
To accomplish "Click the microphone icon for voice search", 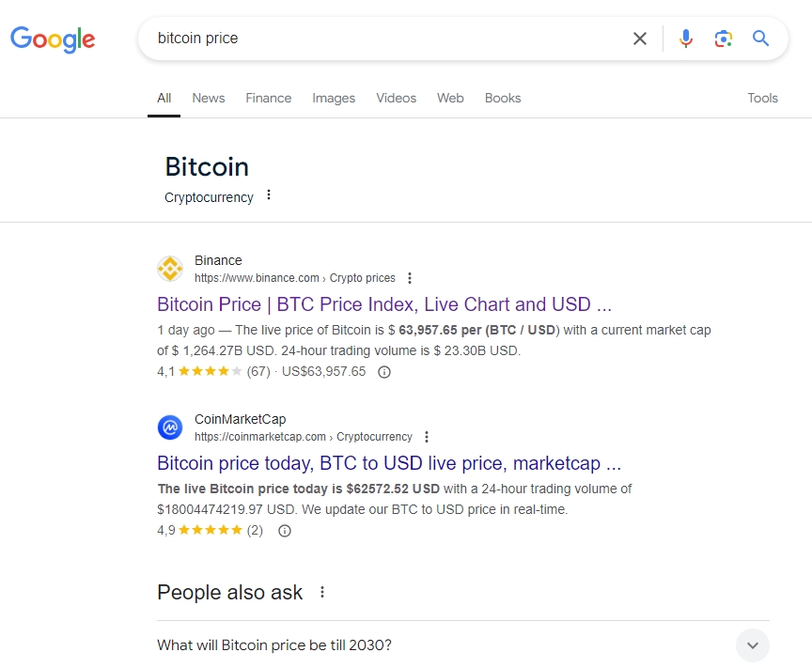I will click(x=686, y=39).
